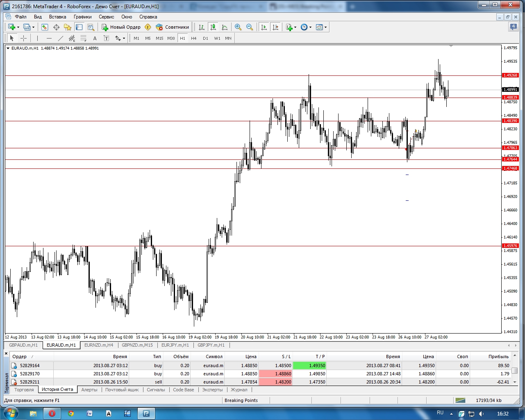Set timeframe to M15
525x420 pixels.
coord(159,38)
